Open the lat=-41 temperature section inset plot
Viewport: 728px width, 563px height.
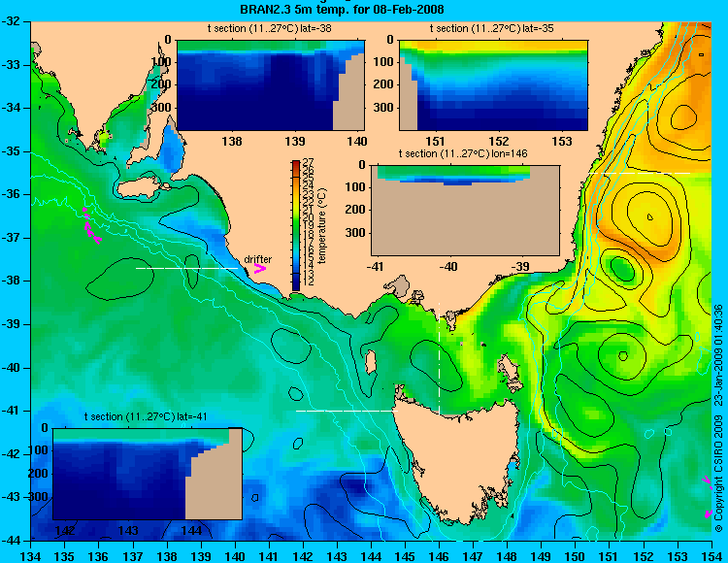click(148, 474)
